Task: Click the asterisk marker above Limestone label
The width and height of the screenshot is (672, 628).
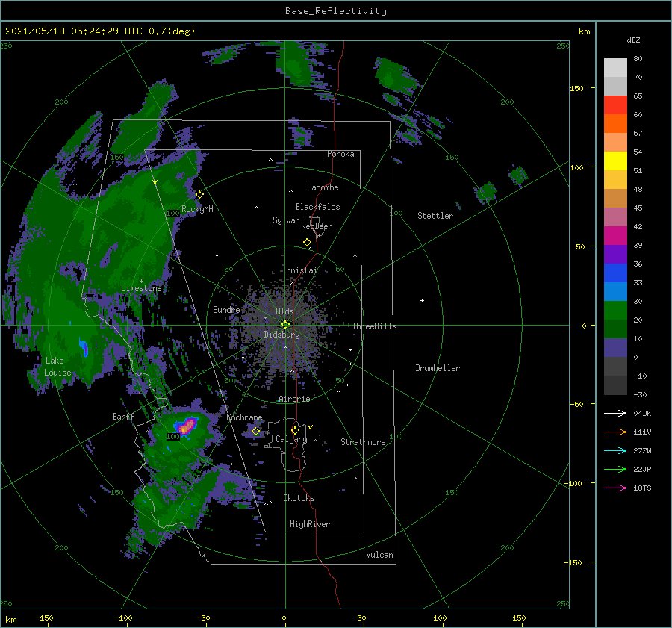Action: [141, 282]
